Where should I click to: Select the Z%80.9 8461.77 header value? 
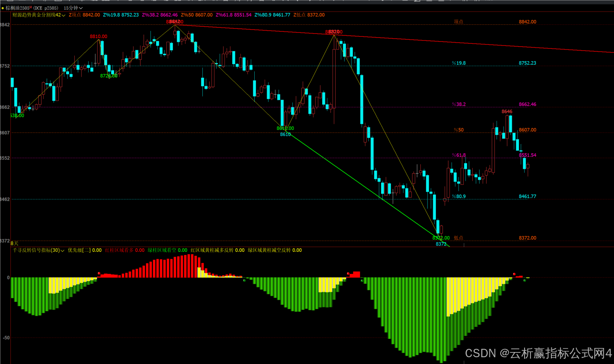pyautogui.click(x=272, y=15)
